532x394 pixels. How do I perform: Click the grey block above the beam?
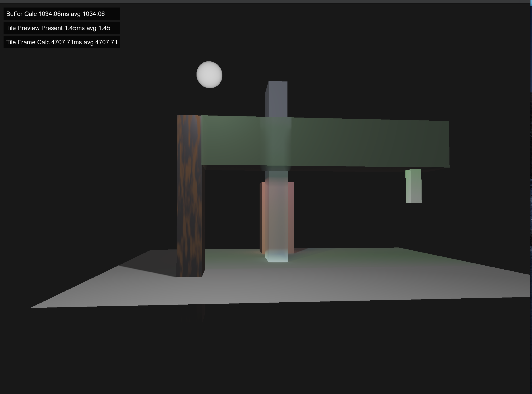coord(276,99)
